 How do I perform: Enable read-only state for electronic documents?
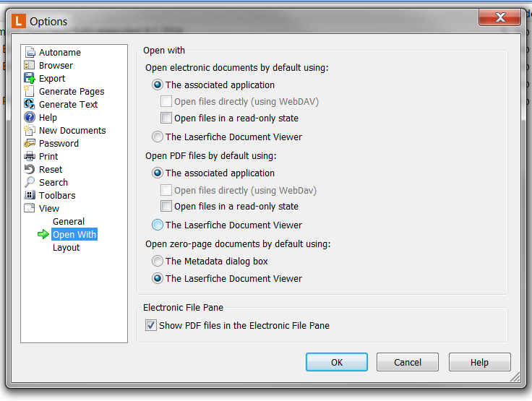166,118
